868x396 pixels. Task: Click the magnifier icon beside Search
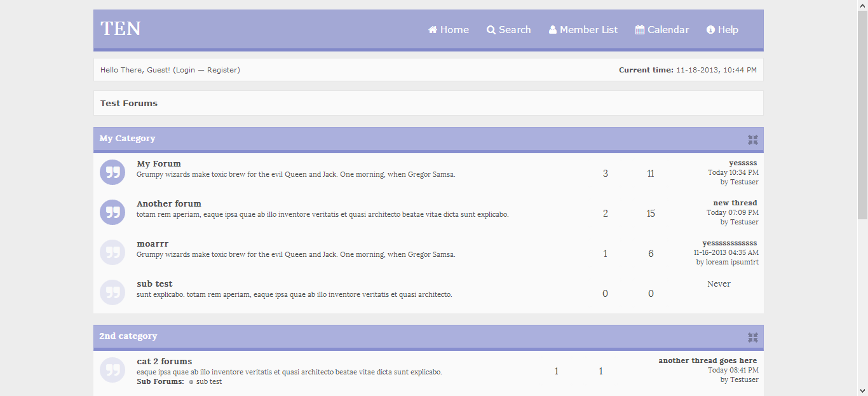click(491, 30)
